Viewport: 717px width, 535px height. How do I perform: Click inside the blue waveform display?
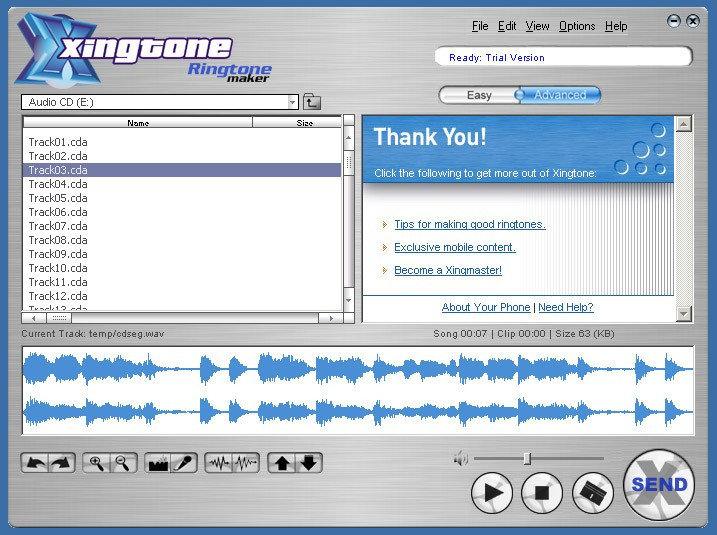click(x=358, y=391)
